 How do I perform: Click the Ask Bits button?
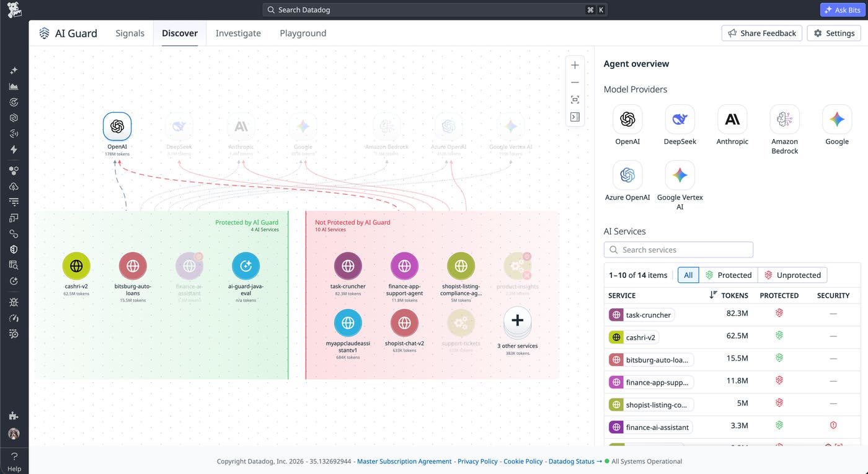[843, 10]
